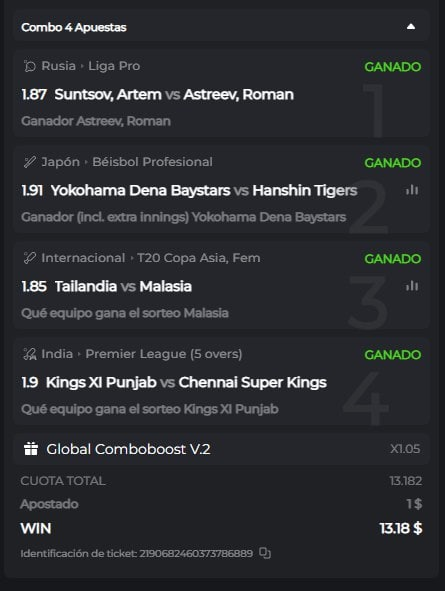
Task: Click the cricket player icon beside India
Action: pos(29,354)
